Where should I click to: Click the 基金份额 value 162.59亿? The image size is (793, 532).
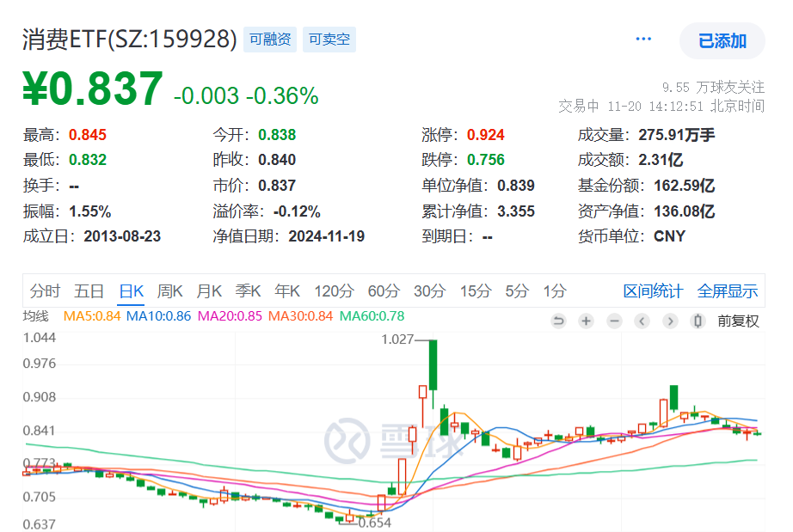point(685,186)
